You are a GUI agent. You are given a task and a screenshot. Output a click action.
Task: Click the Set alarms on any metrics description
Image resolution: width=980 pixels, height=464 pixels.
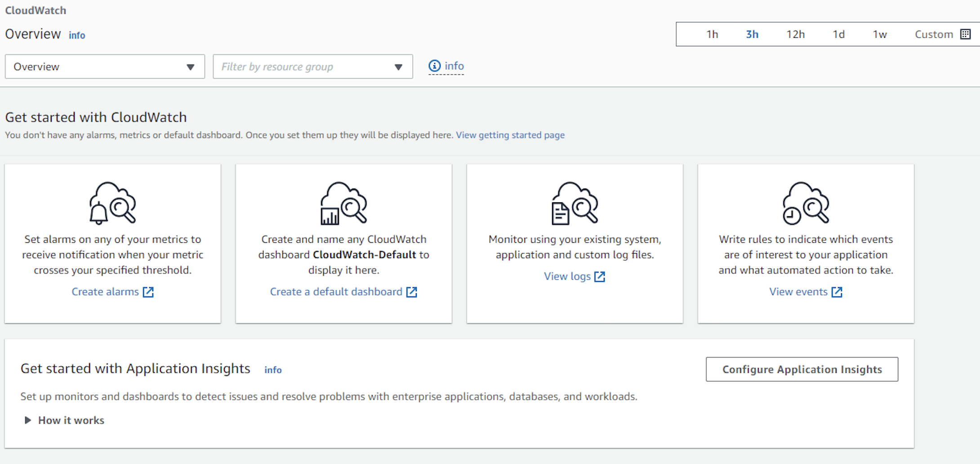[112, 254]
